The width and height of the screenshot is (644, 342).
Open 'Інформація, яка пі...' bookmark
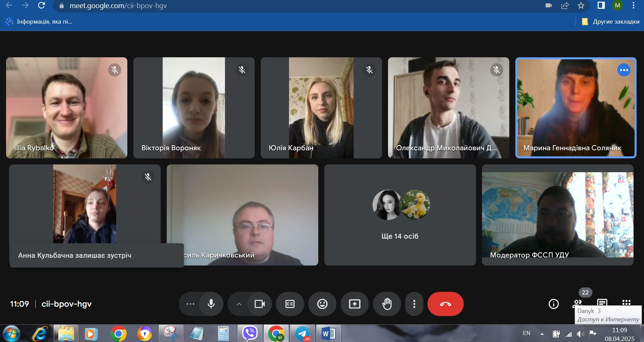pyautogui.click(x=38, y=22)
